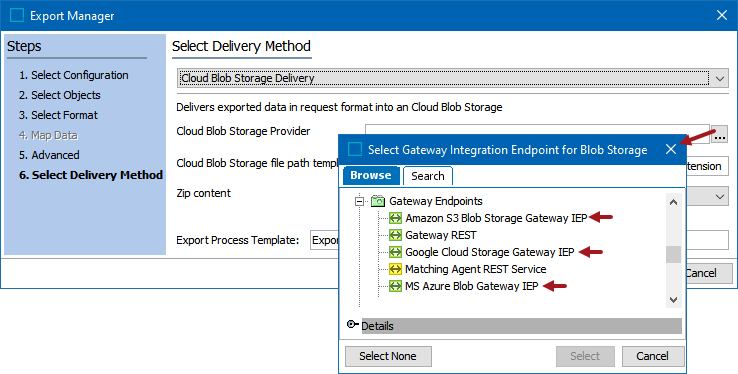
Task: Click the Gateway REST endpoint icon
Action: click(395, 235)
